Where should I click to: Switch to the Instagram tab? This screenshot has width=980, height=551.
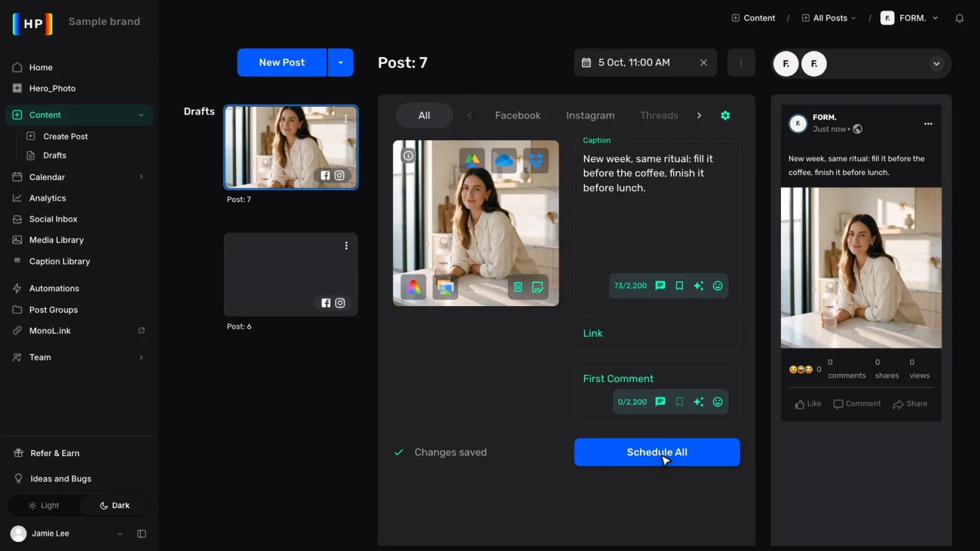coord(590,116)
